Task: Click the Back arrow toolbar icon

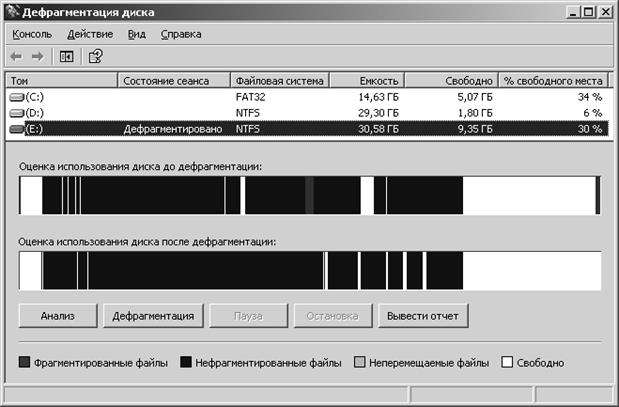Action: tap(16, 56)
